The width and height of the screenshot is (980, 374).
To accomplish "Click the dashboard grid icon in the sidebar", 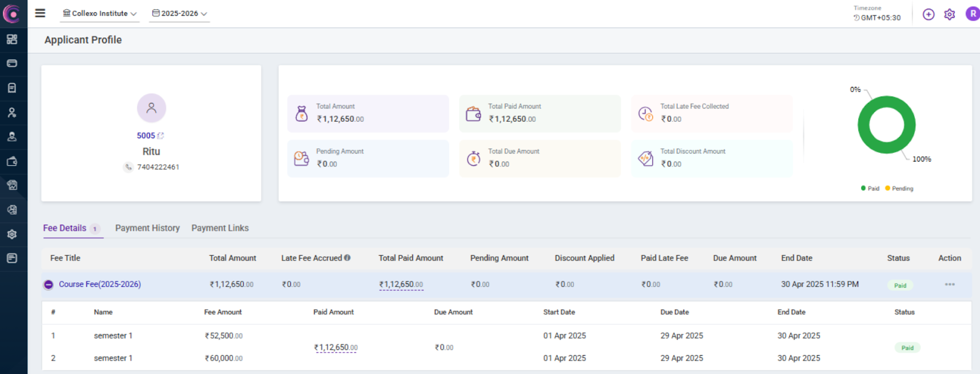I will click(12, 39).
